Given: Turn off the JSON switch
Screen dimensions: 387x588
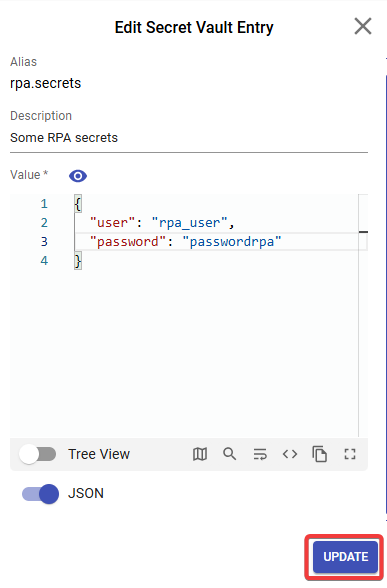Looking at the screenshot, I should tap(40, 494).
